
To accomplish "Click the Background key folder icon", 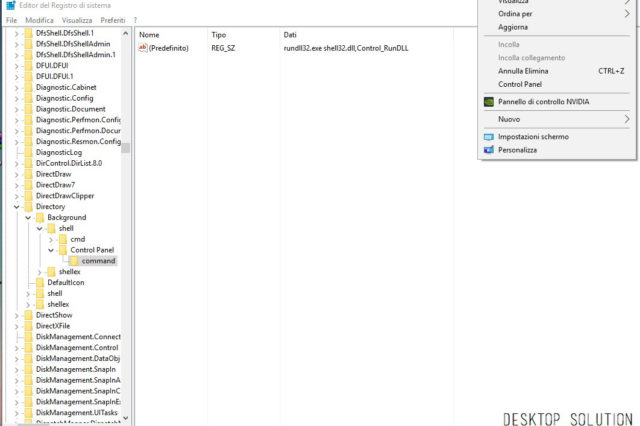I will 40,217.
